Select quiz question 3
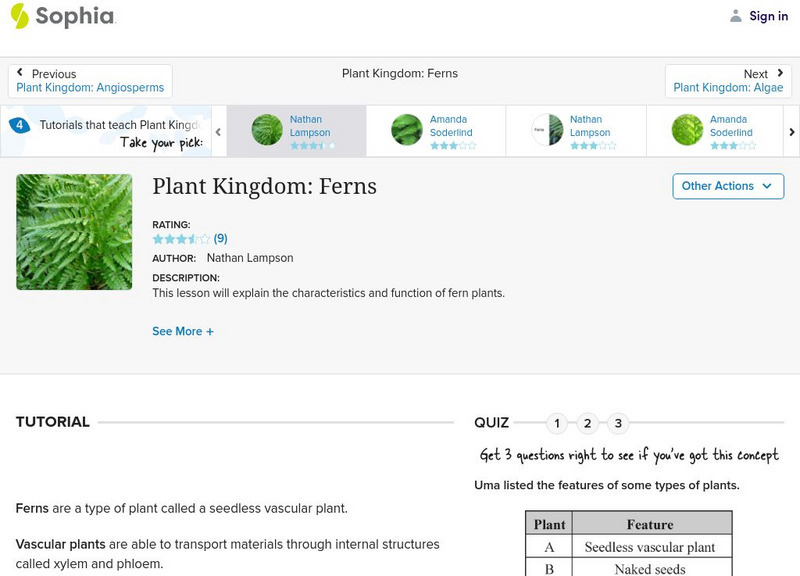This screenshot has height=576, width=800. (618, 423)
